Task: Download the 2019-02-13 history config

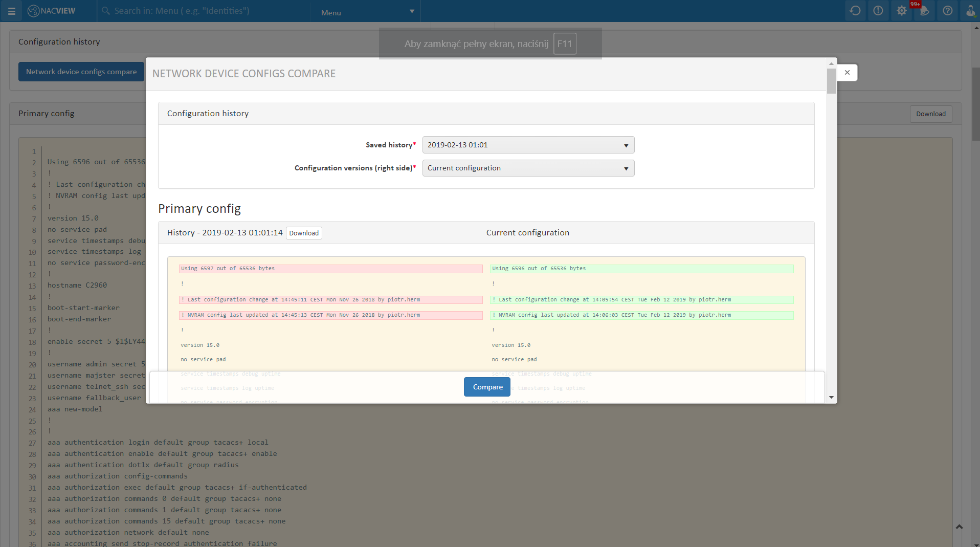Action: point(304,233)
